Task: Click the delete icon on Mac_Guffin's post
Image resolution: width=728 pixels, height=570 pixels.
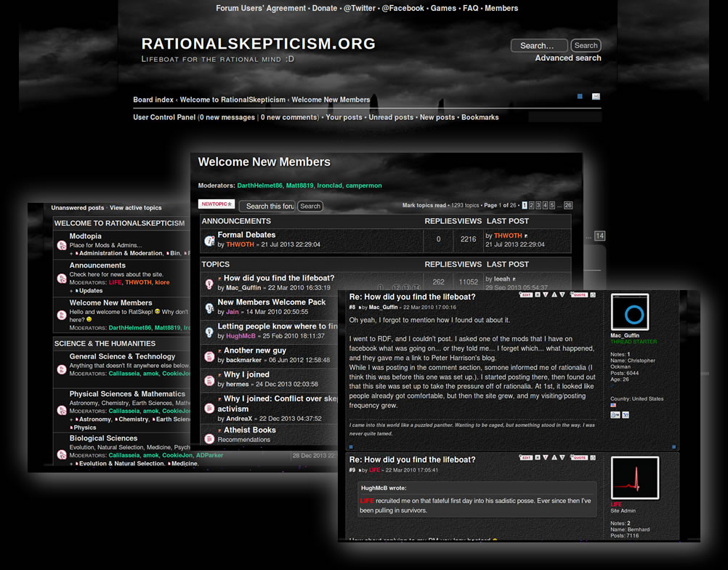Action: (x=538, y=294)
